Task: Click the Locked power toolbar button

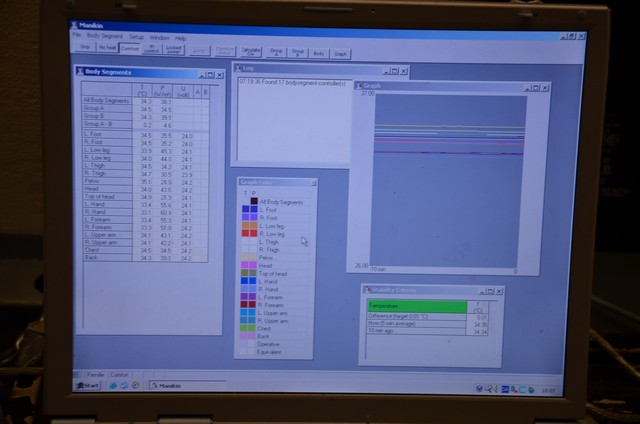Action: 175,47
